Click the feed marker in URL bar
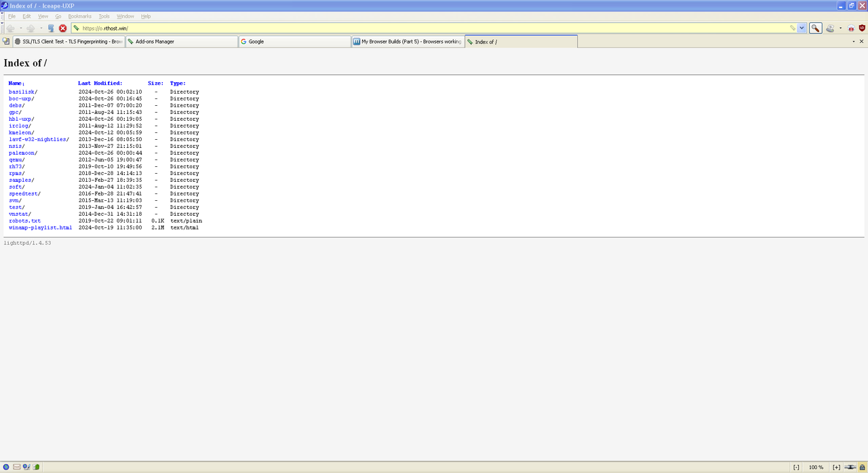Image resolution: width=868 pixels, height=473 pixels. [x=792, y=29]
